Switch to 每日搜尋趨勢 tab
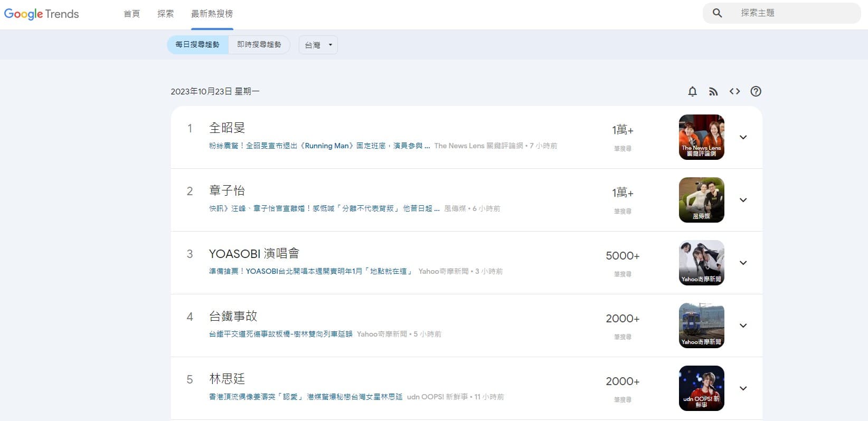The width and height of the screenshot is (868, 421). (197, 45)
